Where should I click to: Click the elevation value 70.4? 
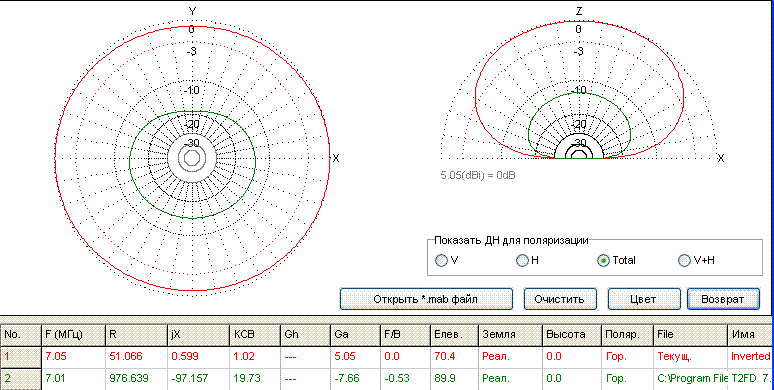[x=454, y=356]
